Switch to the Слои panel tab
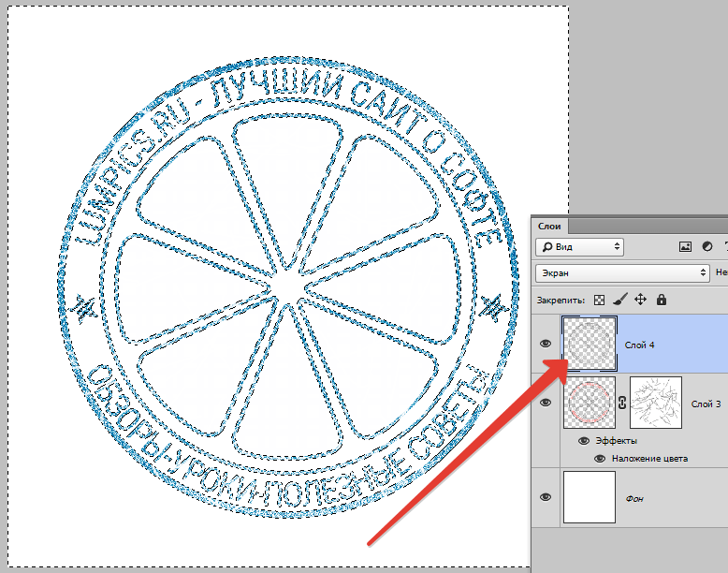The image size is (728, 573). (549, 227)
